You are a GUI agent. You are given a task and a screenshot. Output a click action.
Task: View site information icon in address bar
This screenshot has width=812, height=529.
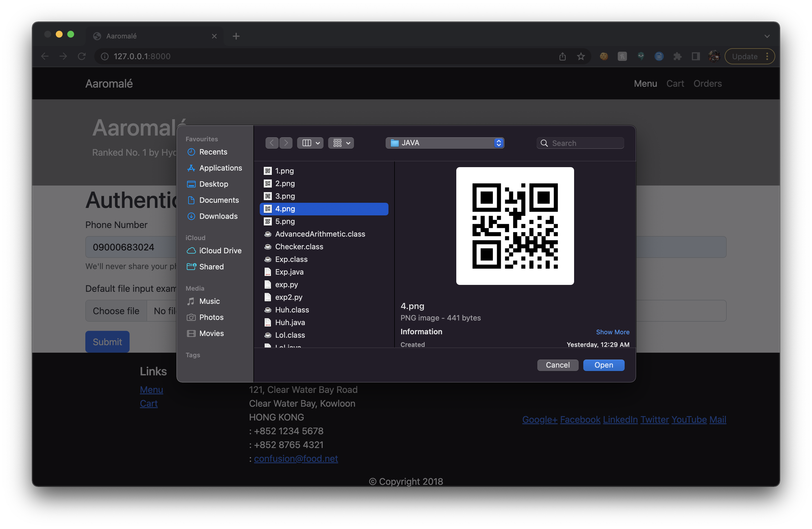105,56
